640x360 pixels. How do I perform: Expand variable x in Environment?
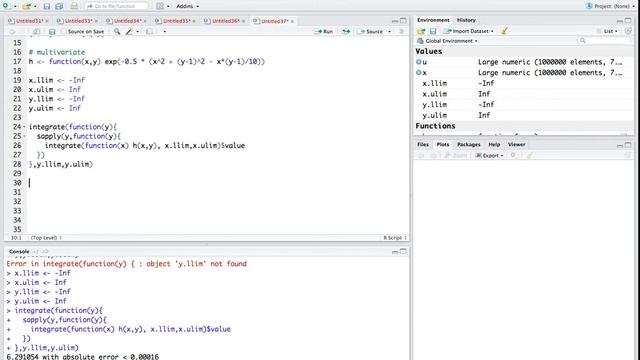(x=418, y=73)
